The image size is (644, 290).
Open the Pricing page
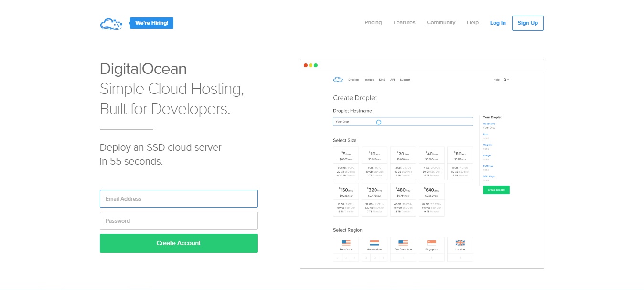point(373,22)
